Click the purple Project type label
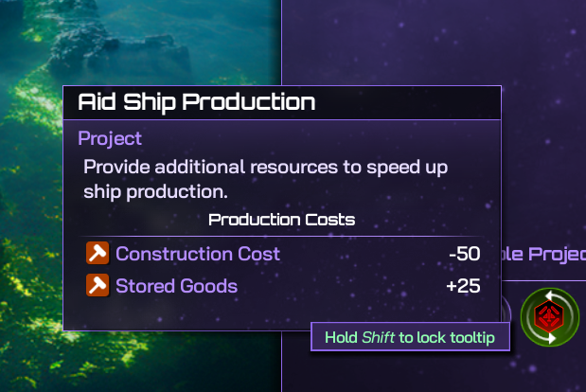 (x=110, y=138)
